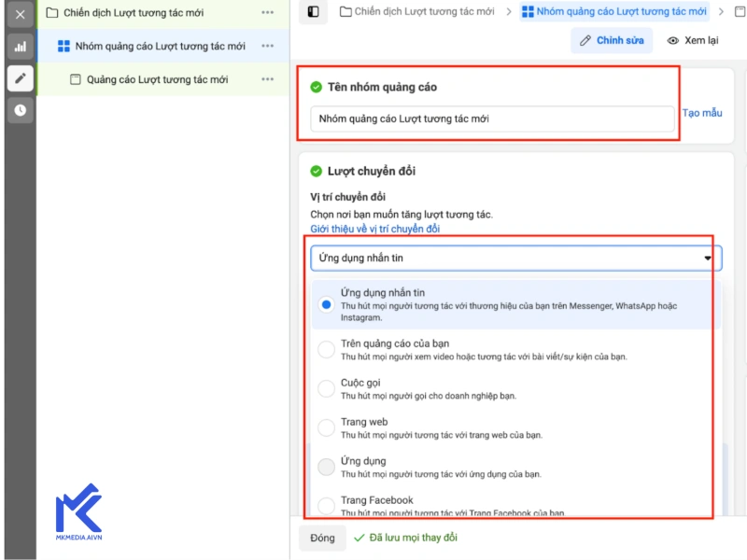This screenshot has height=560, width=747.
Task: Select Nhóm quảng cáo Lượt tương tác mới in tree
Action: click(x=160, y=46)
